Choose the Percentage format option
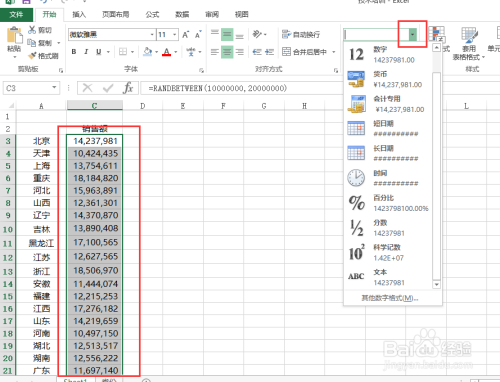The height and width of the screenshot is (382, 500). click(388, 203)
